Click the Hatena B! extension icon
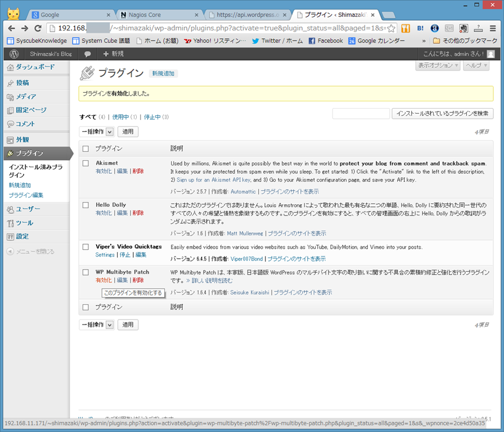The height and width of the screenshot is (432, 504). 420,28
